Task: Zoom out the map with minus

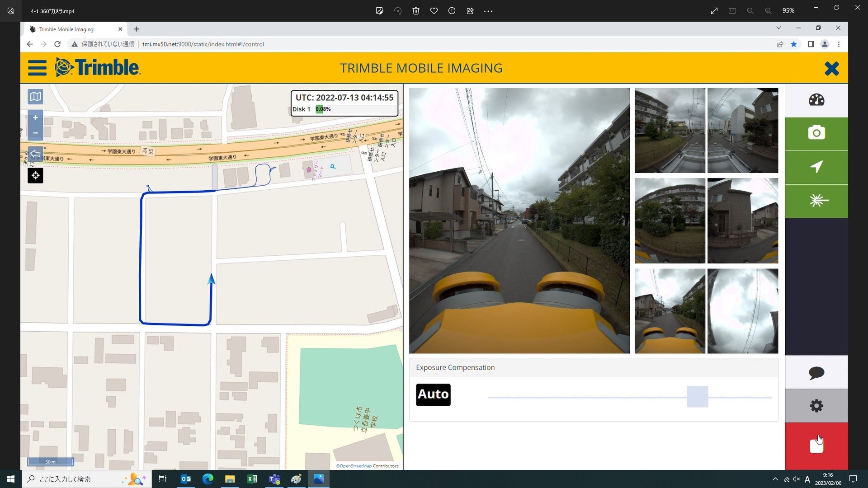Action: point(35,133)
